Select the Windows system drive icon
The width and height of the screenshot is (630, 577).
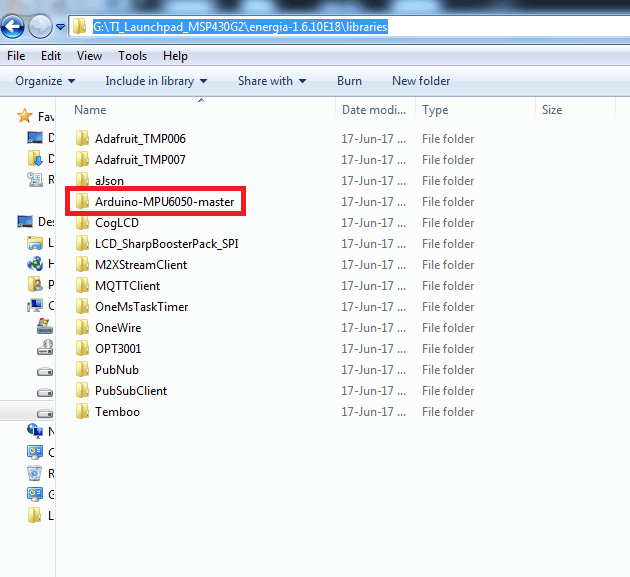tap(45, 326)
